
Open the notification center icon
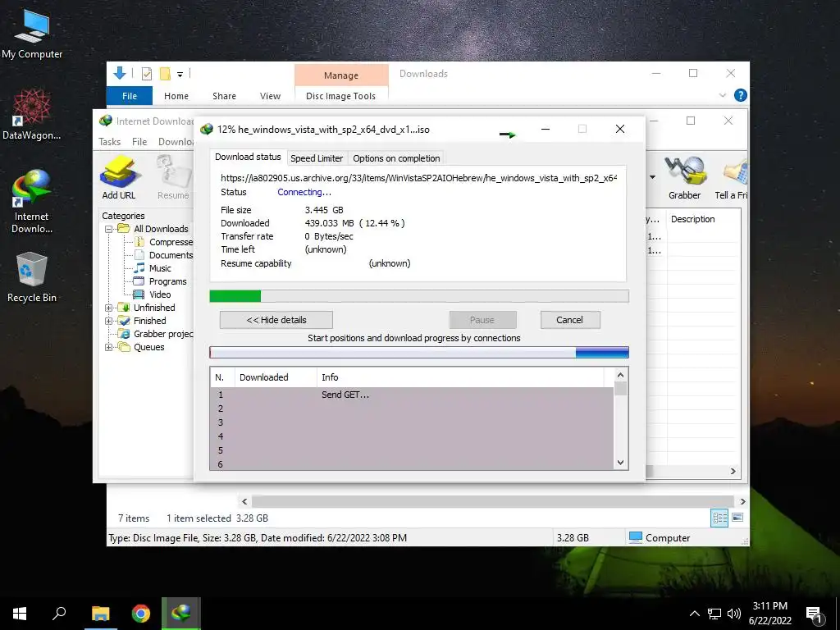coord(815,614)
